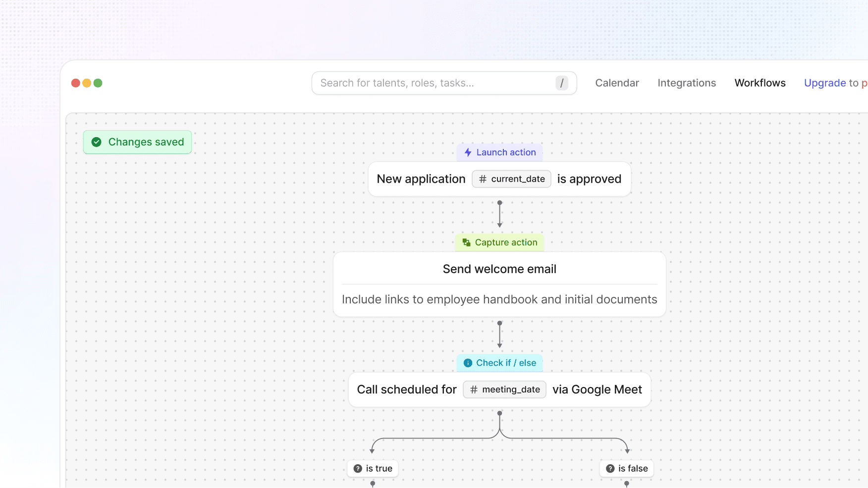Click the info icon beside Check if / else
This screenshot has width=868, height=488.
click(x=468, y=363)
